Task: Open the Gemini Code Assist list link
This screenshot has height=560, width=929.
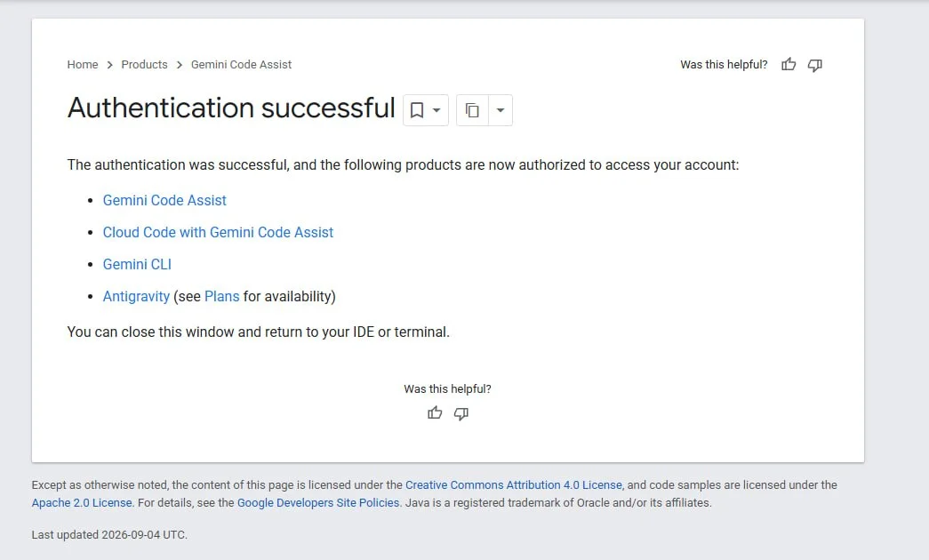Action: coord(164,200)
